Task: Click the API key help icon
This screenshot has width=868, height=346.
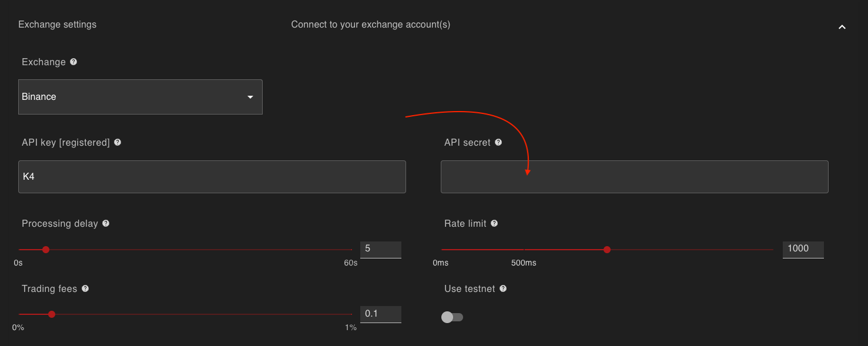Action: pos(118,142)
